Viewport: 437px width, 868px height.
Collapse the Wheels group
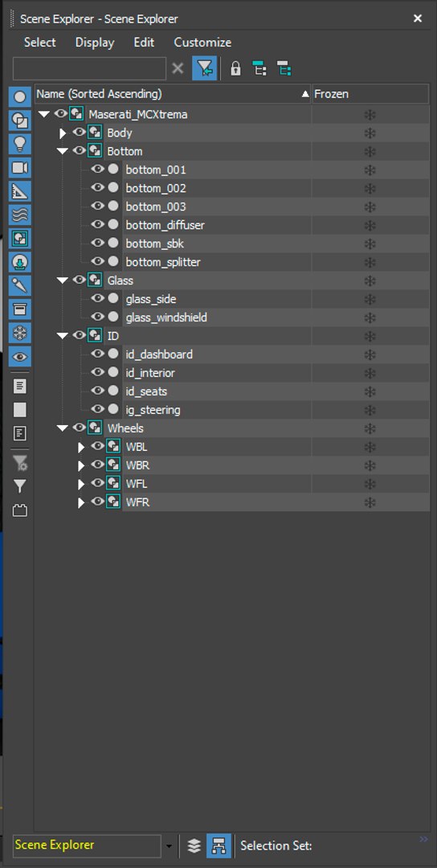coord(63,428)
